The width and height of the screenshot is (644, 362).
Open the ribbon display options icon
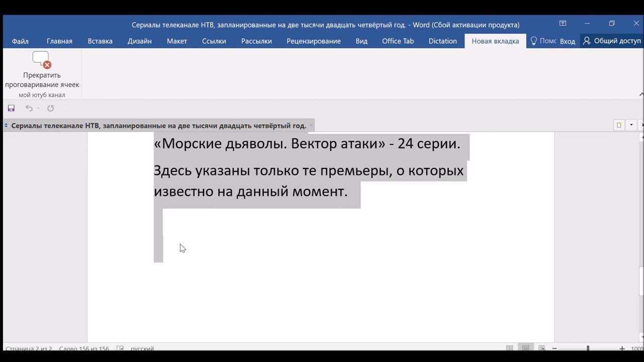pyautogui.click(x=562, y=24)
